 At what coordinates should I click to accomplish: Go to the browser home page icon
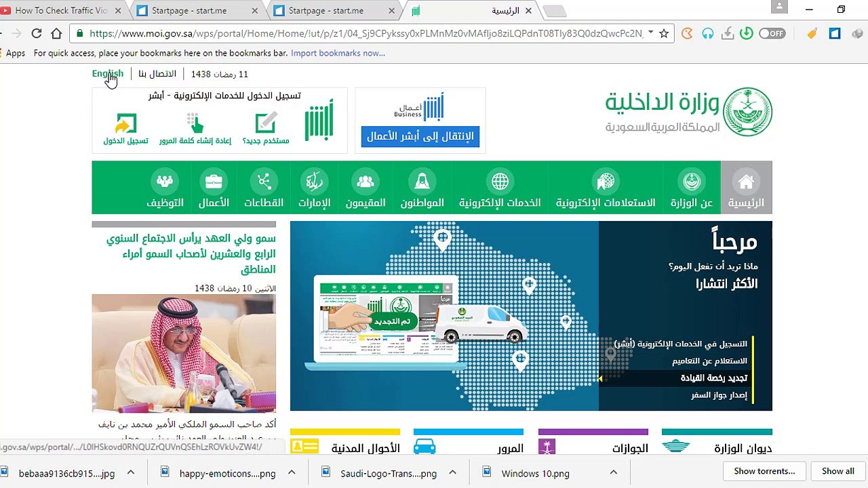pyautogui.click(x=56, y=33)
